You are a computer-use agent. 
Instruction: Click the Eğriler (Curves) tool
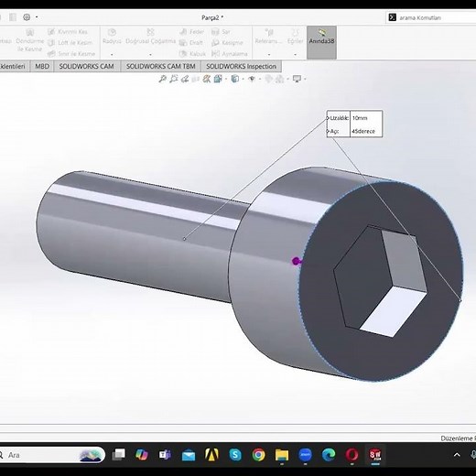coord(295,37)
